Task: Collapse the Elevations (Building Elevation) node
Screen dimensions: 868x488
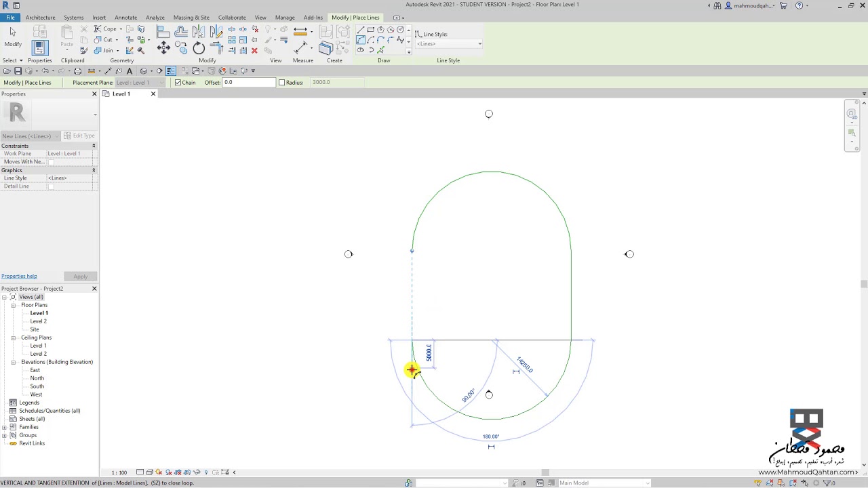Action: coord(13,363)
